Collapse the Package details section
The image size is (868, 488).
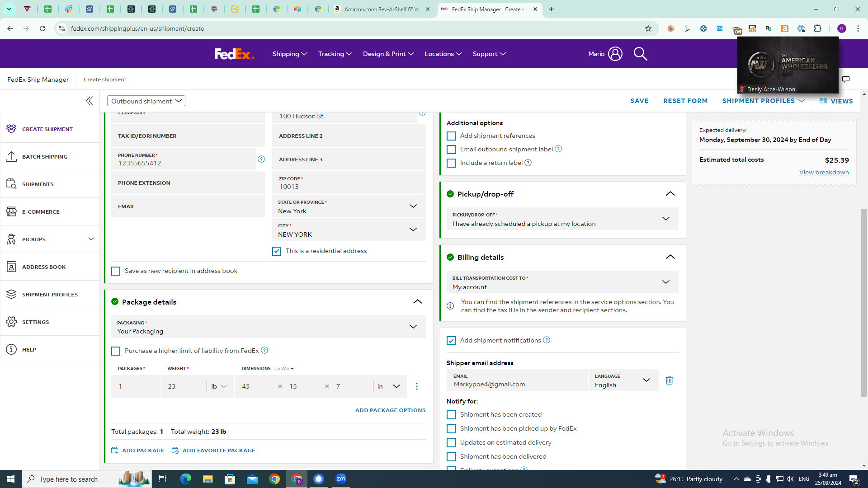418,302
